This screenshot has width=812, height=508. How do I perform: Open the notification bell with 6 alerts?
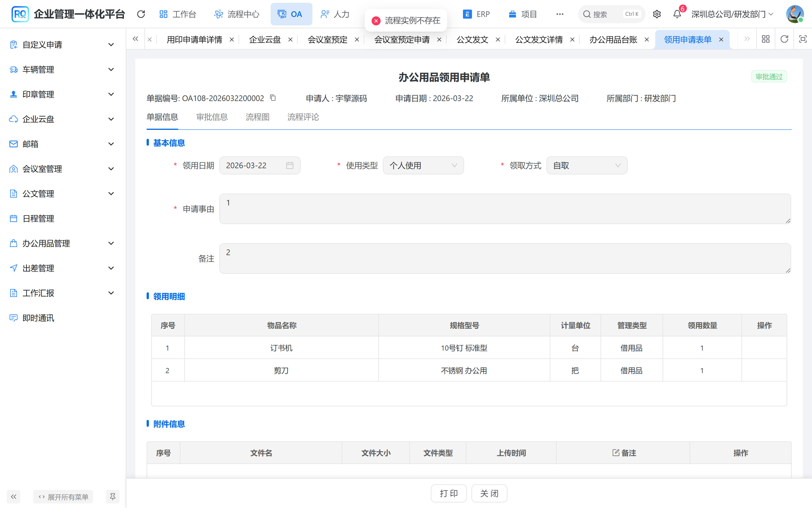point(677,14)
